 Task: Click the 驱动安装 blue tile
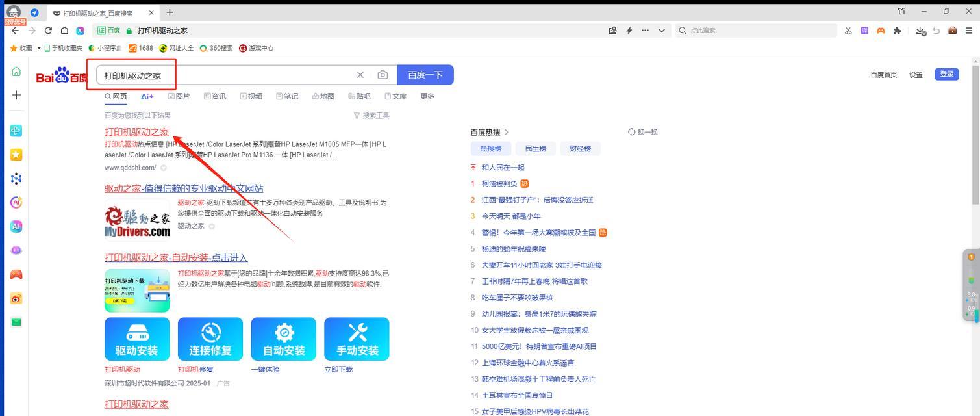(x=137, y=339)
